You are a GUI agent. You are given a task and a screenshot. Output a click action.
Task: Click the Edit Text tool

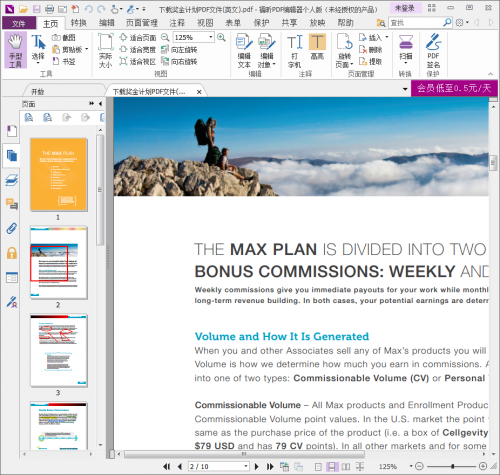244,50
